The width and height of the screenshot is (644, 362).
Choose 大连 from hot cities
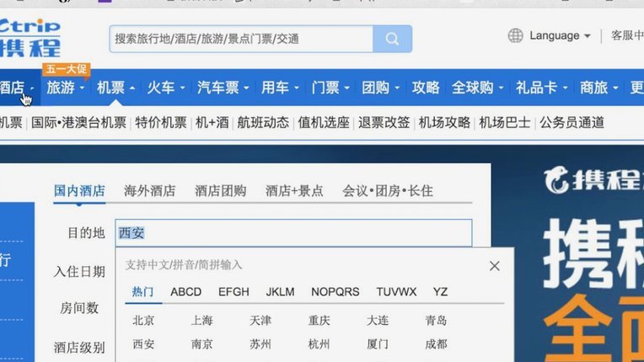tap(378, 320)
